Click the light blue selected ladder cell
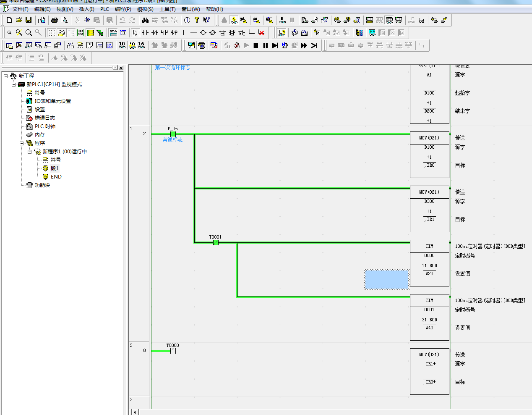Viewport: 532px width, 415px height. pos(386,279)
